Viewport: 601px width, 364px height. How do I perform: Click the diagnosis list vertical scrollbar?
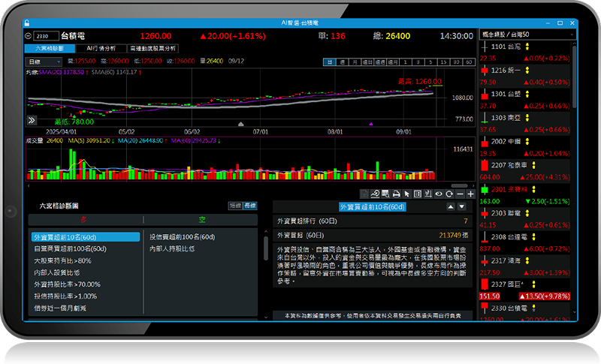pos(266,248)
